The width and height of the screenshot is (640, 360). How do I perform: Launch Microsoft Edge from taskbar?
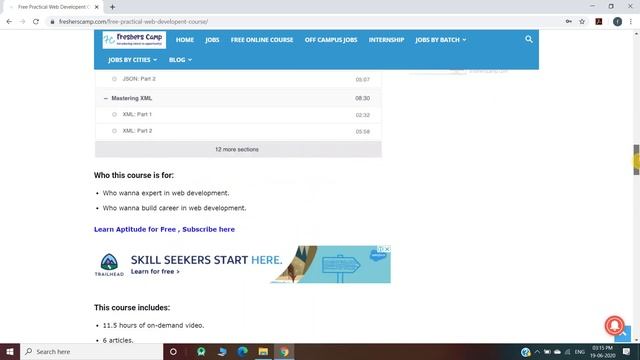242,351
